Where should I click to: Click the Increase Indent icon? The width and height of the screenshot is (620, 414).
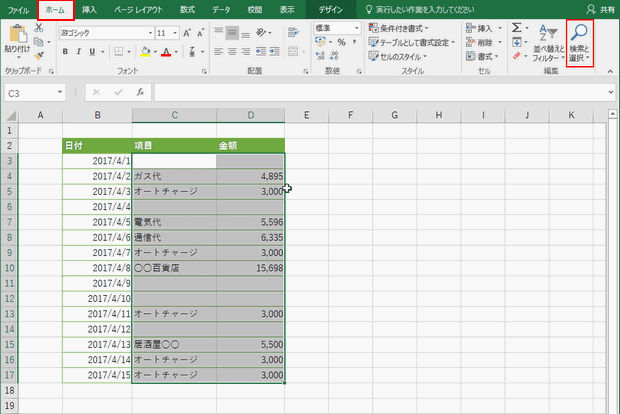(274, 51)
